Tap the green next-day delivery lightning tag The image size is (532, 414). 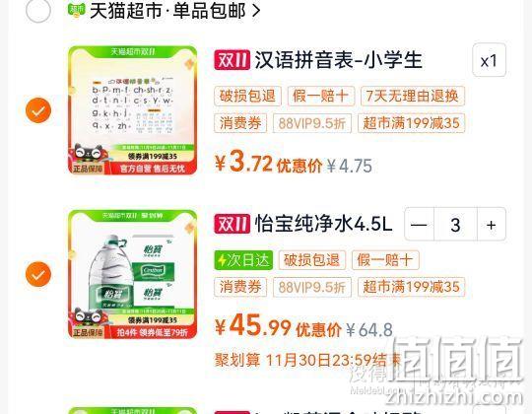tap(243, 260)
